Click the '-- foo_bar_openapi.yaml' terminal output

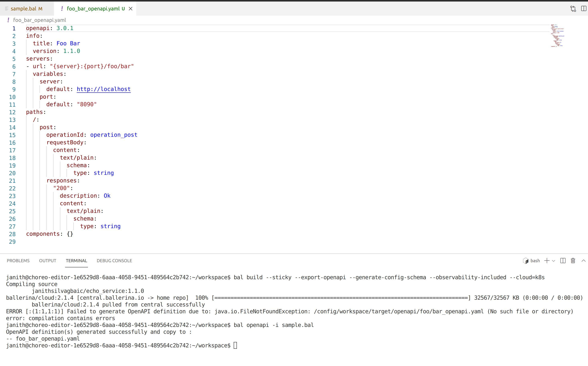pyautogui.click(x=43, y=339)
